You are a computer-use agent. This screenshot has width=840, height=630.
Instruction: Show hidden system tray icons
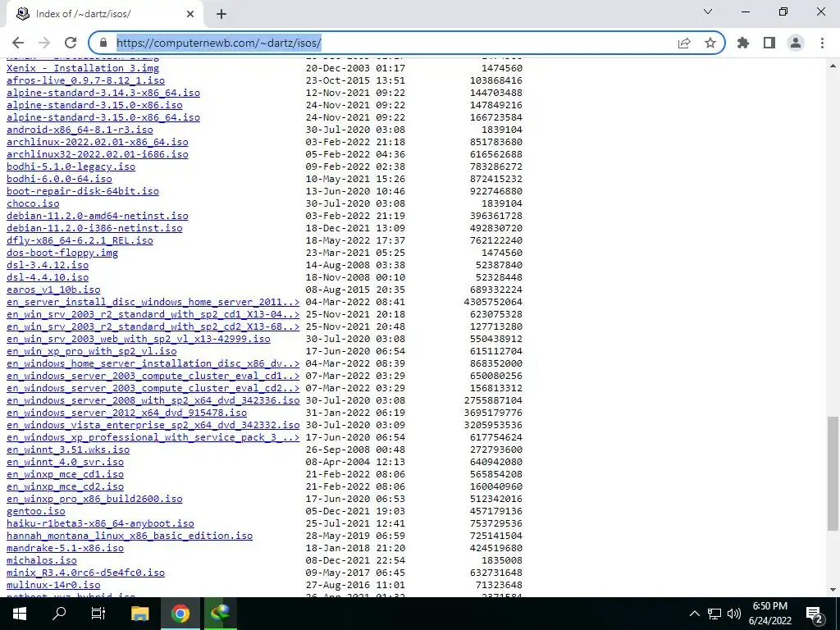coord(694,614)
